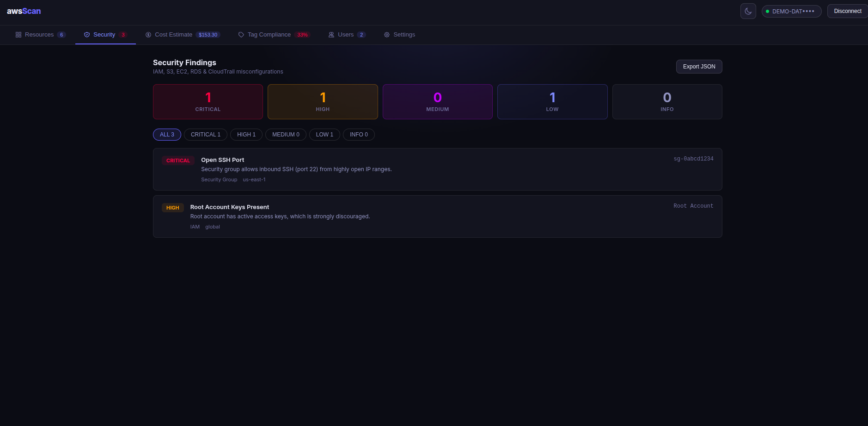
Task: Click the Settings gear icon
Action: [387, 35]
